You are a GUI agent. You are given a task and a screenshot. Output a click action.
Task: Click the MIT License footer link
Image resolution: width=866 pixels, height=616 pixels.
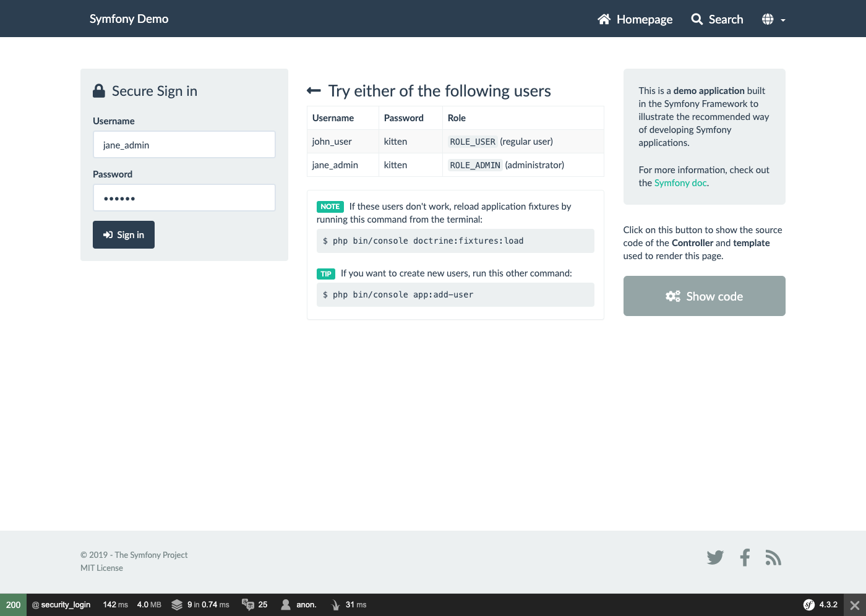coord(101,568)
